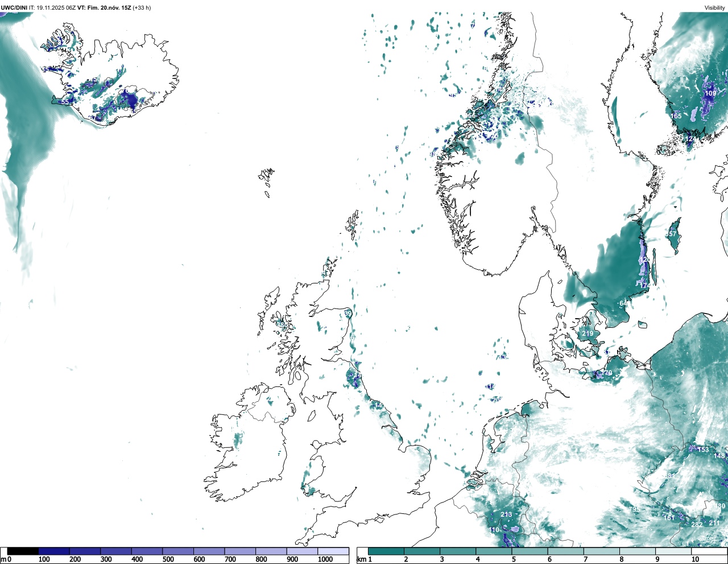Click the 9–10 km lightest teal swatch
Viewport: 728px width, 564px height.
(x=675, y=551)
